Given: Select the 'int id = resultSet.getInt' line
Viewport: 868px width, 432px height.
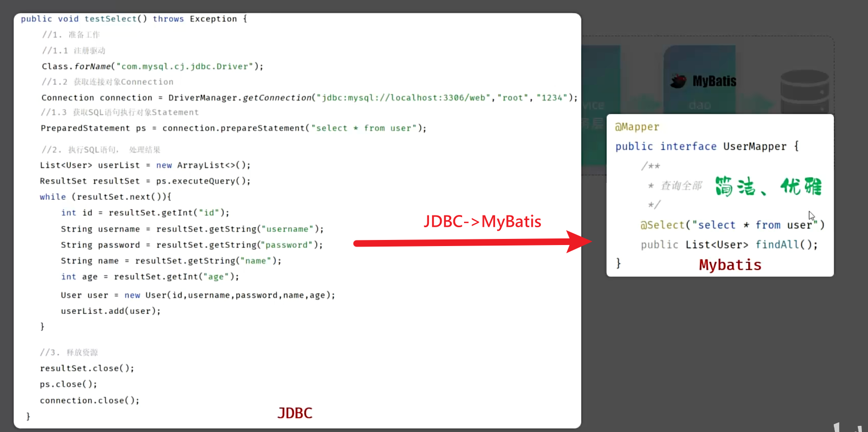Looking at the screenshot, I should point(145,212).
